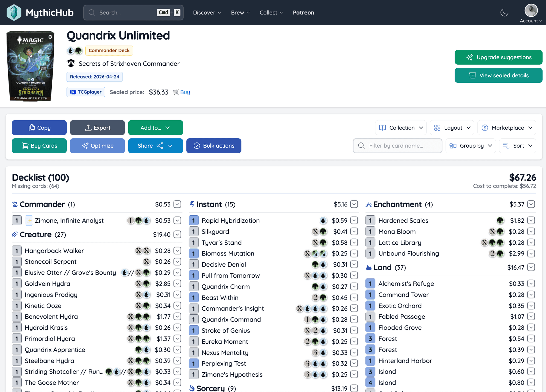Click the MythicHub logo icon

pyautogui.click(x=14, y=13)
